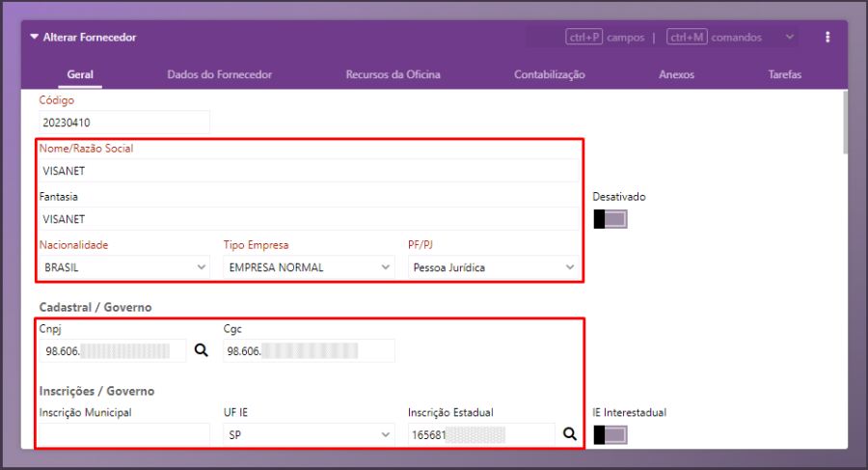Viewport: 868px width, 470px height.
Task: Click the ctrl+P campos shortcut
Action: tap(605, 37)
